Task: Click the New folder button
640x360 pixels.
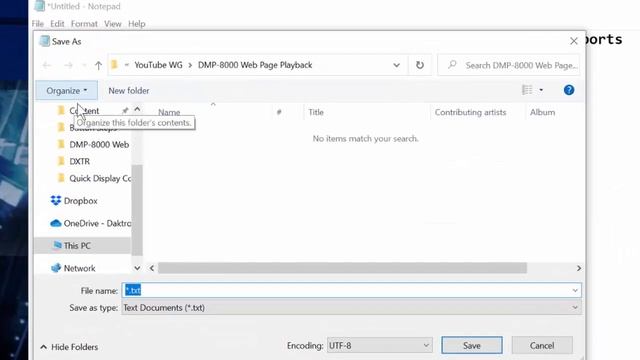Action: 129,91
